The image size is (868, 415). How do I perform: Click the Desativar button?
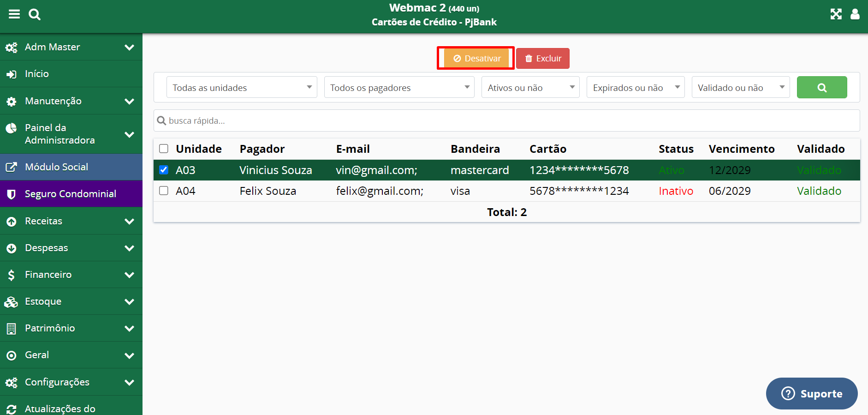tap(476, 59)
